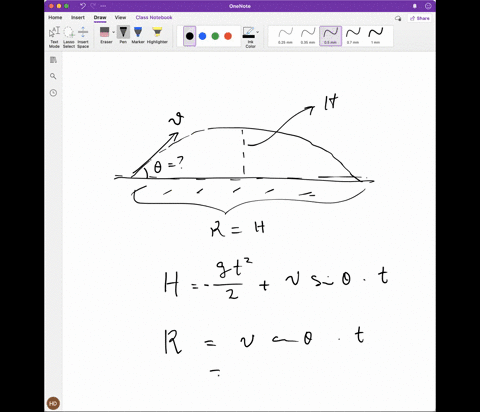Set pen thickness to 0.7 mm

click(x=353, y=36)
